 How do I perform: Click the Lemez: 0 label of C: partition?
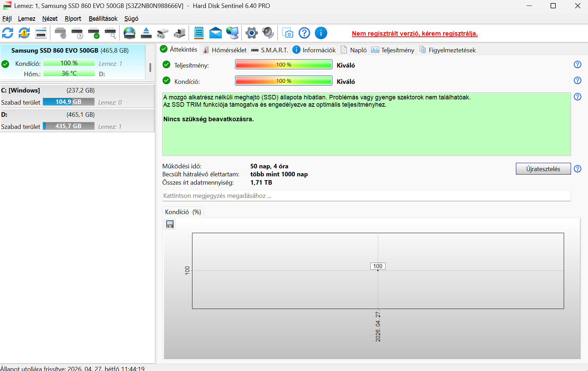[110, 103]
